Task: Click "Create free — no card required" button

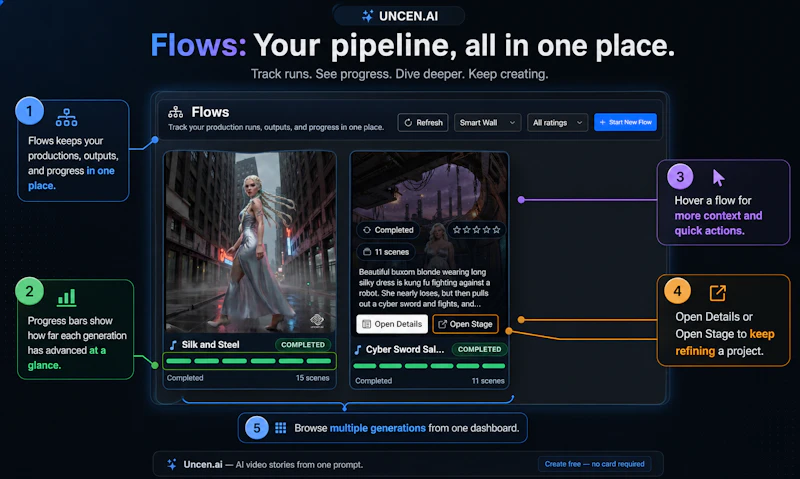Action: tap(594, 464)
